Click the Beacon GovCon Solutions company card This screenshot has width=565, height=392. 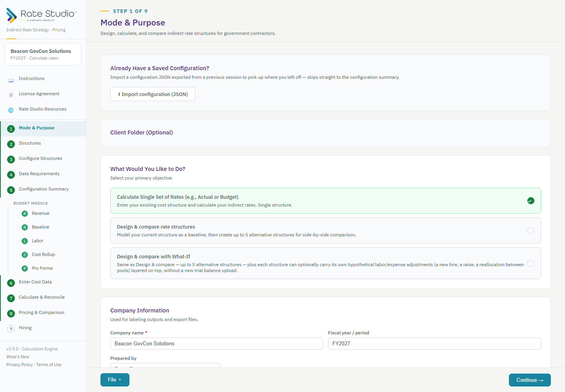click(43, 54)
